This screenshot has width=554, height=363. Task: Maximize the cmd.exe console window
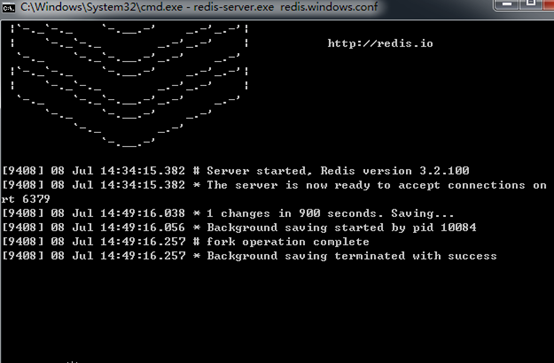click(x=531, y=4)
